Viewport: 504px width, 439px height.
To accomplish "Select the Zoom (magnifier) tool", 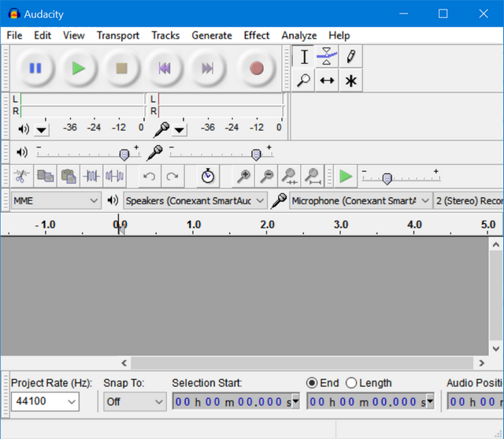I will coord(304,80).
